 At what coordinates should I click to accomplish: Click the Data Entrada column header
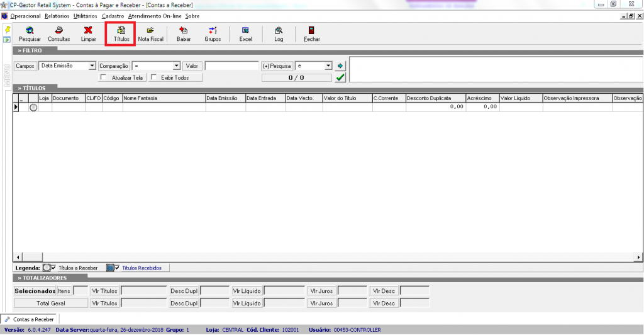(x=266, y=98)
